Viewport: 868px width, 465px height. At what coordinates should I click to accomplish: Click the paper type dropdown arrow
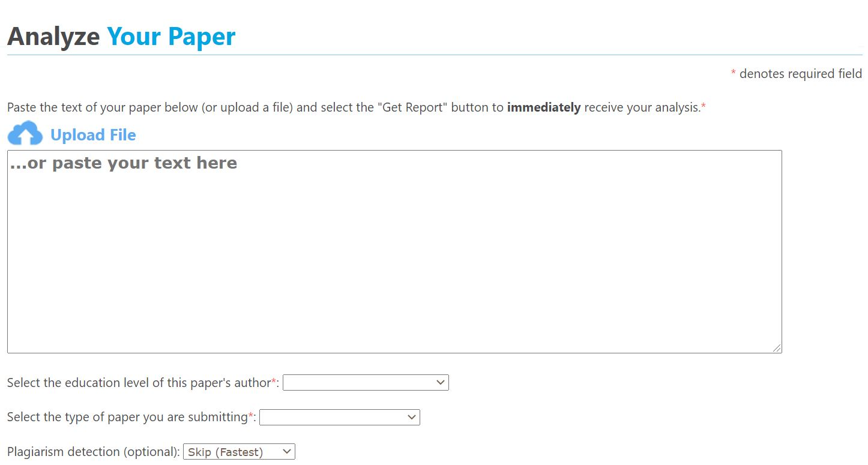[411, 417]
